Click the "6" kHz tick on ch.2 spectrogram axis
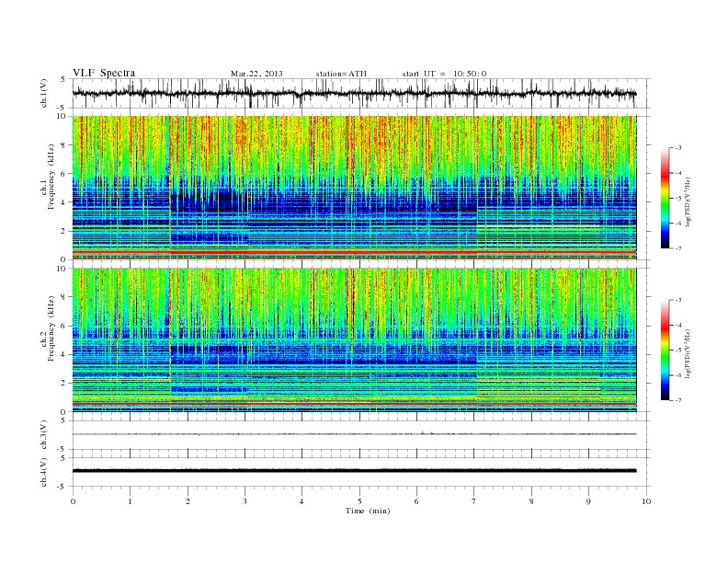728x563 pixels. click(x=64, y=326)
